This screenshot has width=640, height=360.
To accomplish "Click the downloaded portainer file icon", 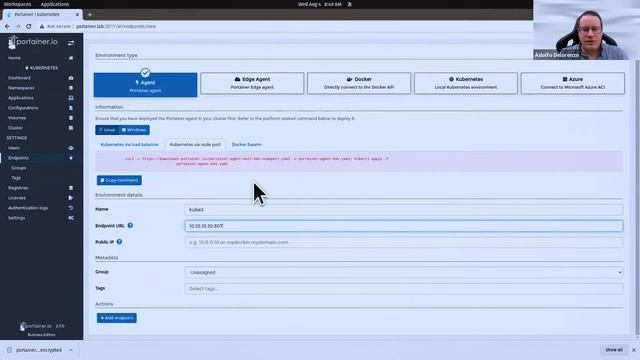I will click(9, 350).
